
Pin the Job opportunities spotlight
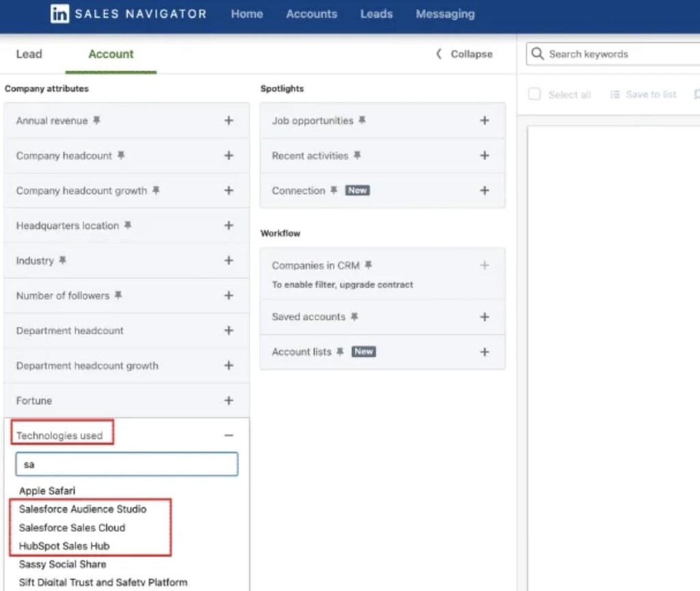click(362, 120)
